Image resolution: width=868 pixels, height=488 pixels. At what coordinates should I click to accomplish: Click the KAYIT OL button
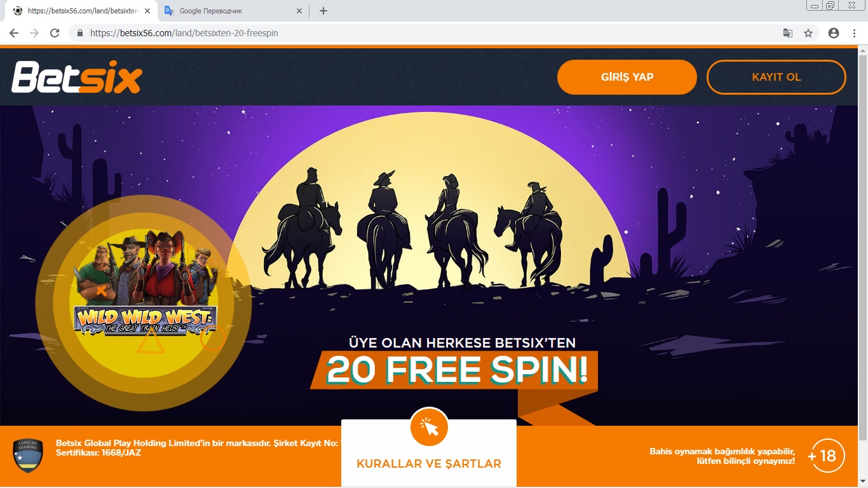tap(776, 77)
